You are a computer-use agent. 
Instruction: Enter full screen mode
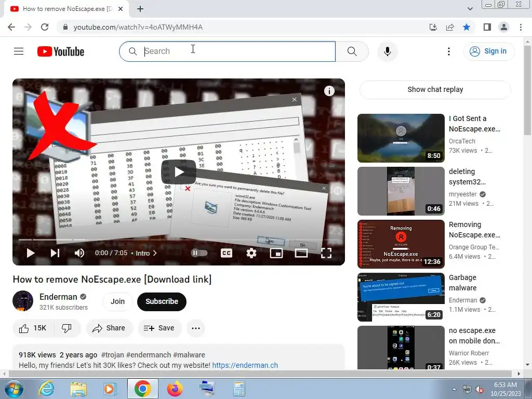[x=326, y=253]
